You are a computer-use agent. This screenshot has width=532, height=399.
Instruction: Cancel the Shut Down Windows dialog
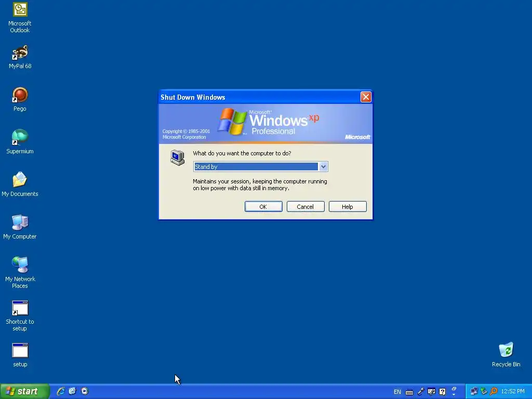(x=305, y=207)
